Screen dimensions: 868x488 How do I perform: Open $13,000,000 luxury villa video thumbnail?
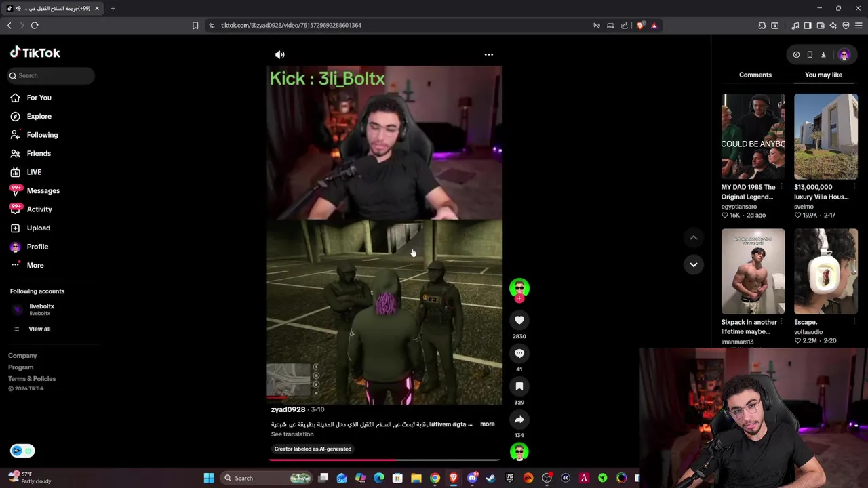825,136
